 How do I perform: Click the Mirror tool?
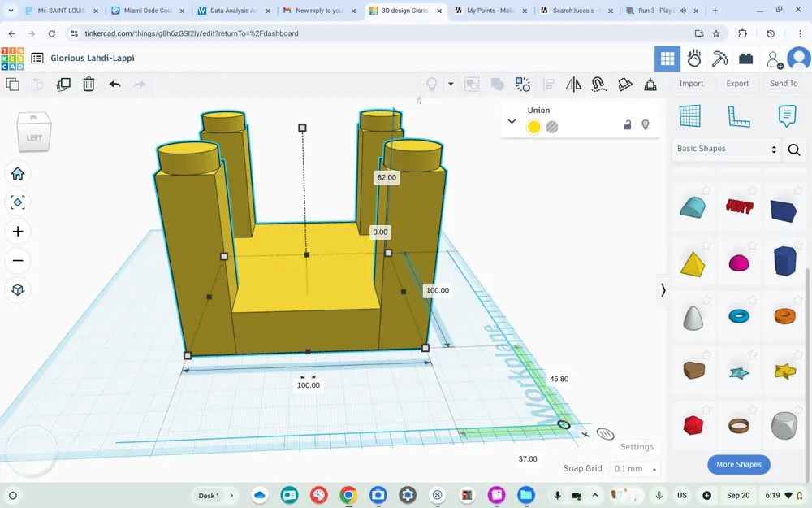573,84
